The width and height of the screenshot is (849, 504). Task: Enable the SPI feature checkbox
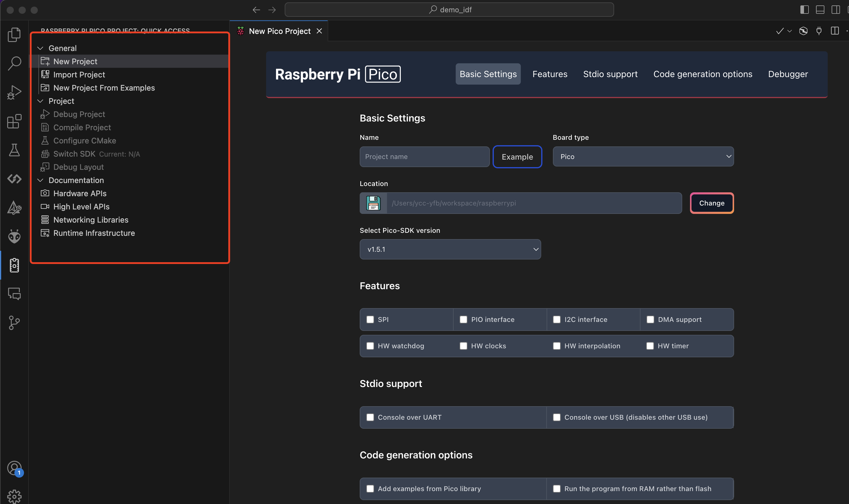pos(370,319)
